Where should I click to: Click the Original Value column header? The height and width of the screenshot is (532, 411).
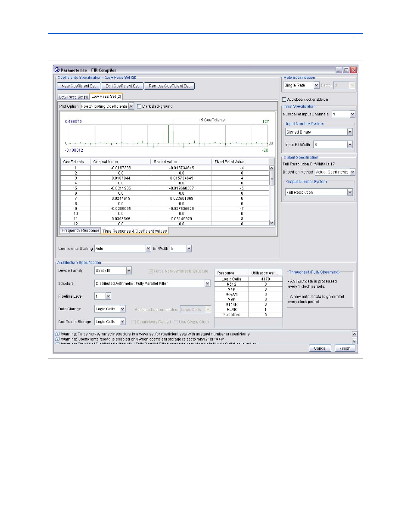121,162
